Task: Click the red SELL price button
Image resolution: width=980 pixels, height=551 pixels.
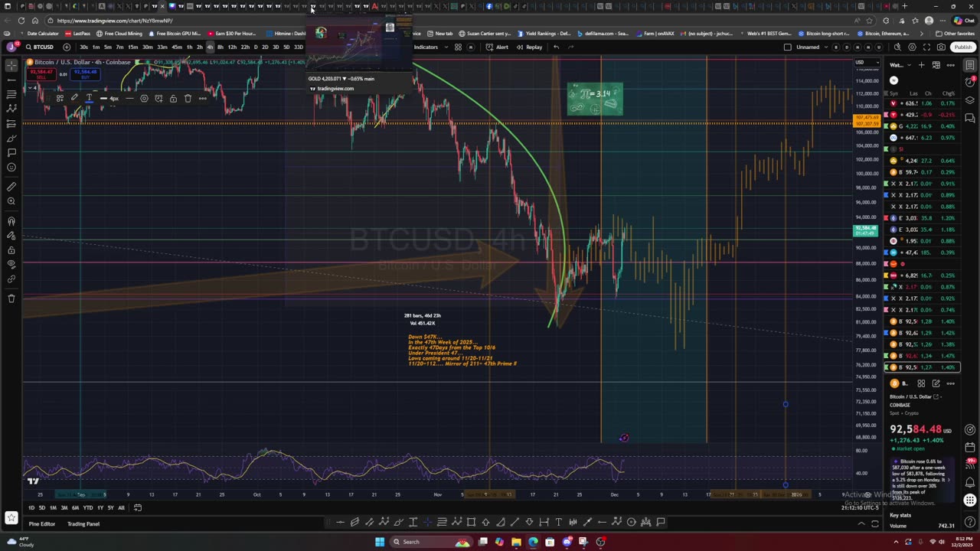Action: 40,73
